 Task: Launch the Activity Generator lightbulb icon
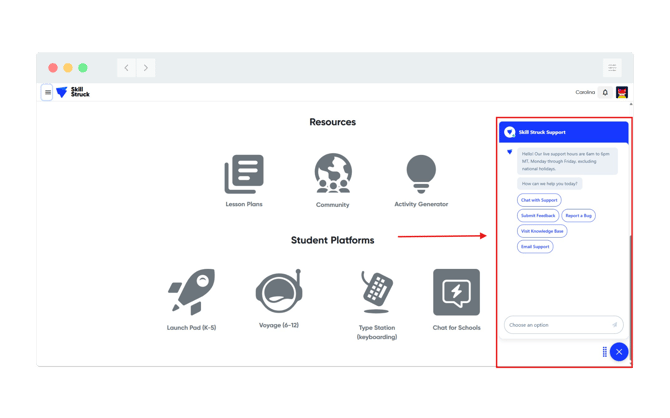(421, 174)
